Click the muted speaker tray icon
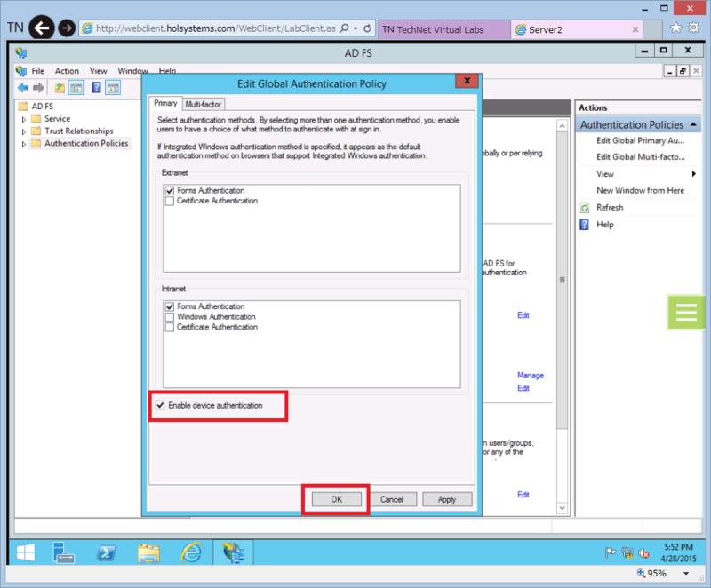Image resolution: width=711 pixels, height=588 pixels. click(x=643, y=552)
